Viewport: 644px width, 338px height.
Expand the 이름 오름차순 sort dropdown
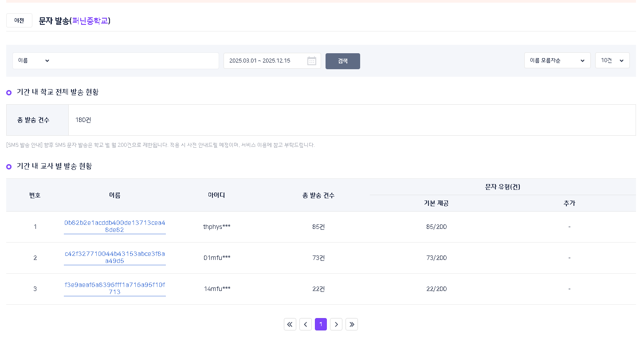pos(557,61)
